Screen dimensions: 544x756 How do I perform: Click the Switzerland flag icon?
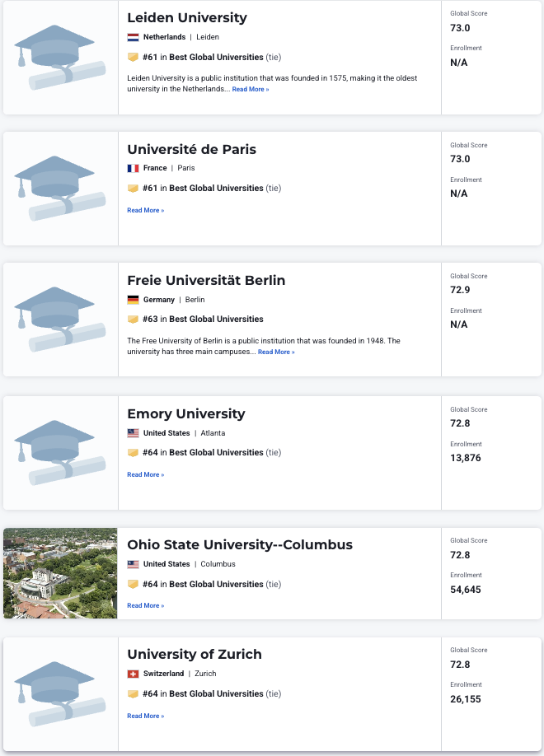point(133,674)
